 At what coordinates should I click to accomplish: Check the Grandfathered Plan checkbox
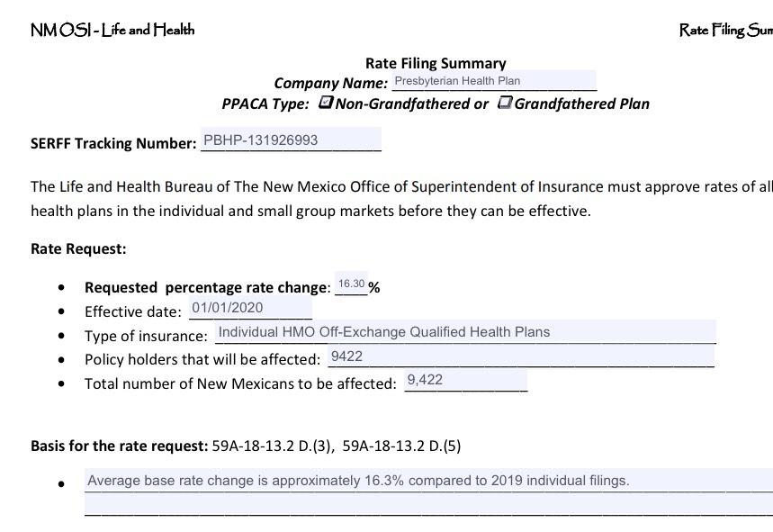point(505,103)
